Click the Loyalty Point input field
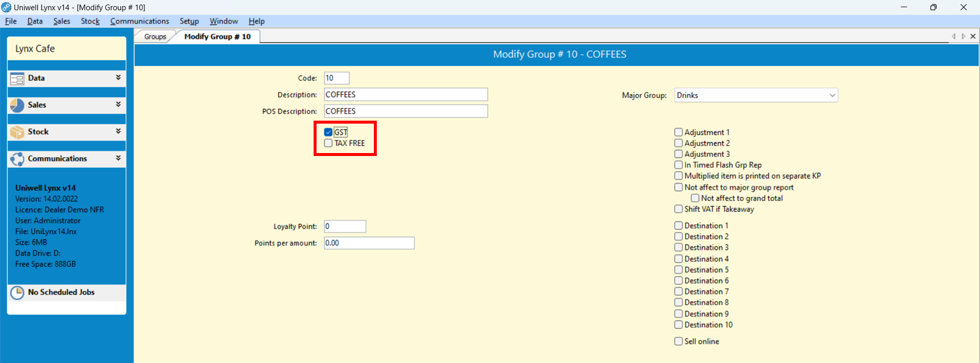Viewport: 980px width, 363px height. [x=345, y=227]
